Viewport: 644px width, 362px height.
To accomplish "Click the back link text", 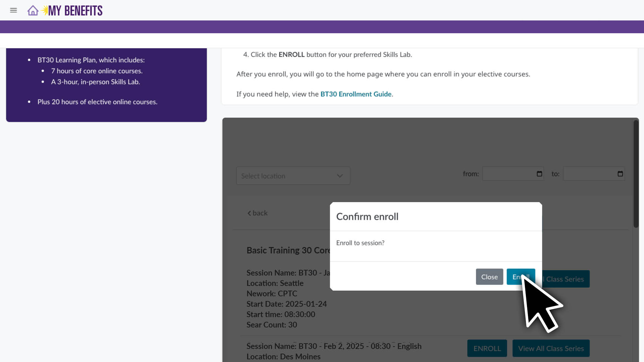I will tap(260, 213).
